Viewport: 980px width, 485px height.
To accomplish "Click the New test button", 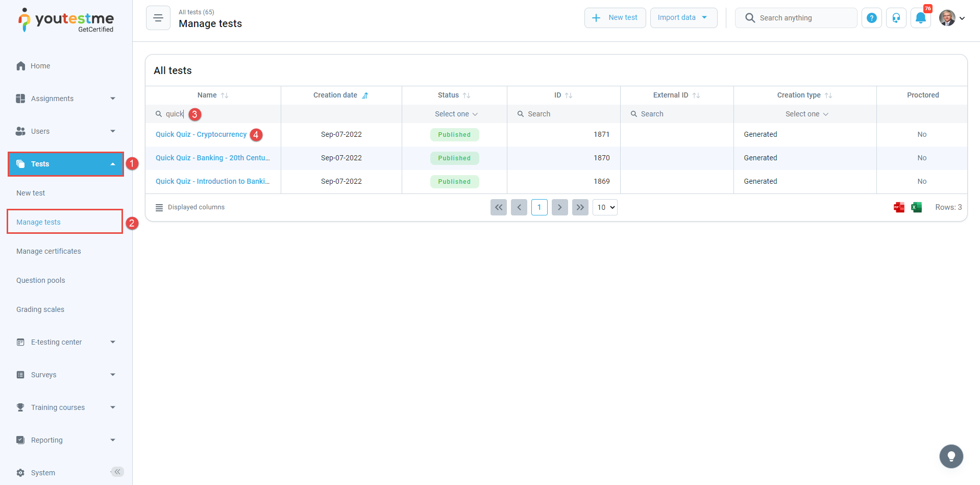I will point(615,18).
